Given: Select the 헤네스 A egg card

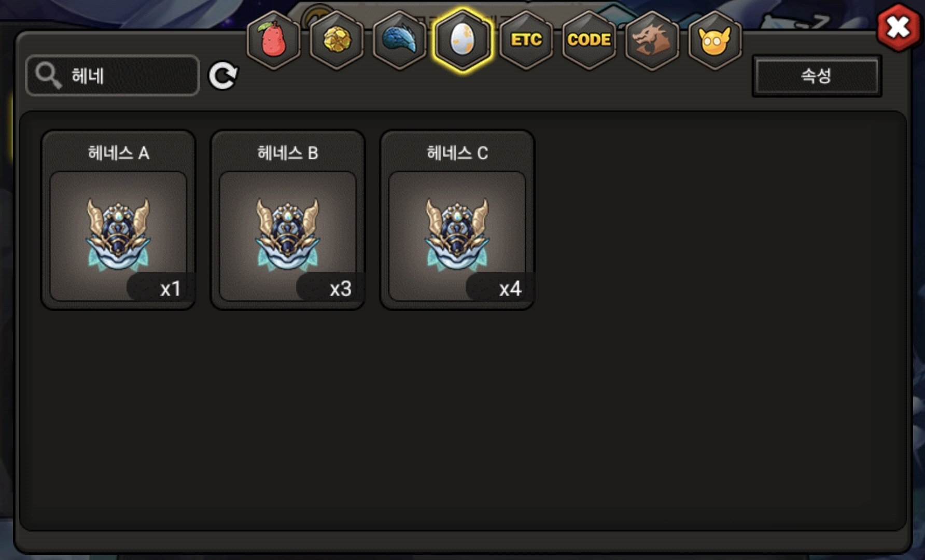Looking at the screenshot, I should pyautogui.click(x=118, y=220).
